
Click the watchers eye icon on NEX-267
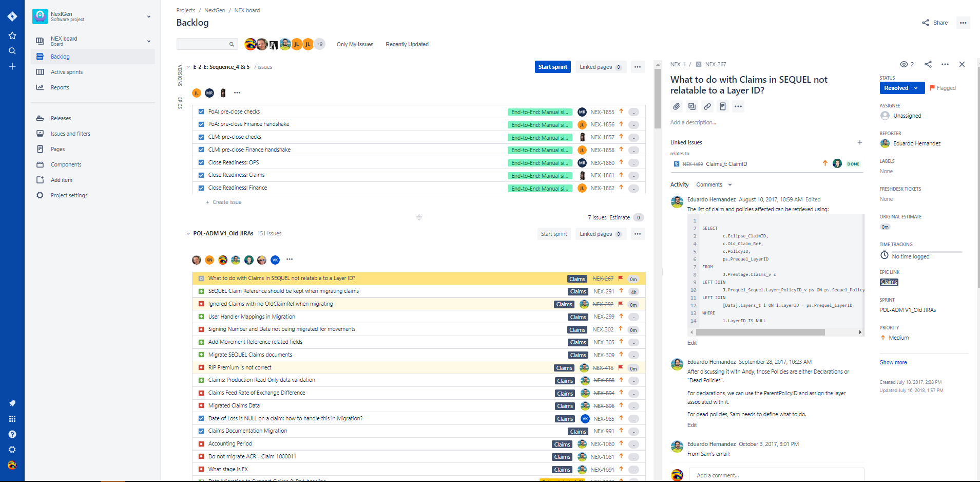pyautogui.click(x=904, y=64)
